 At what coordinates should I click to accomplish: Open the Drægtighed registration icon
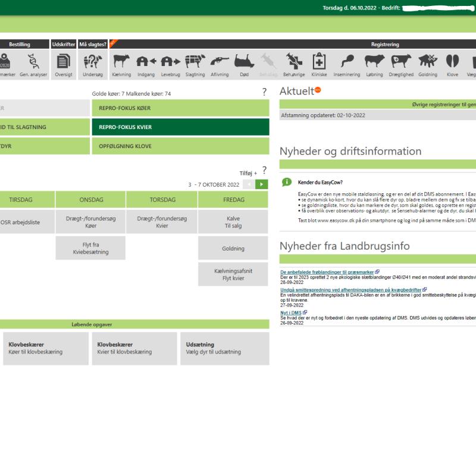pos(401,61)
